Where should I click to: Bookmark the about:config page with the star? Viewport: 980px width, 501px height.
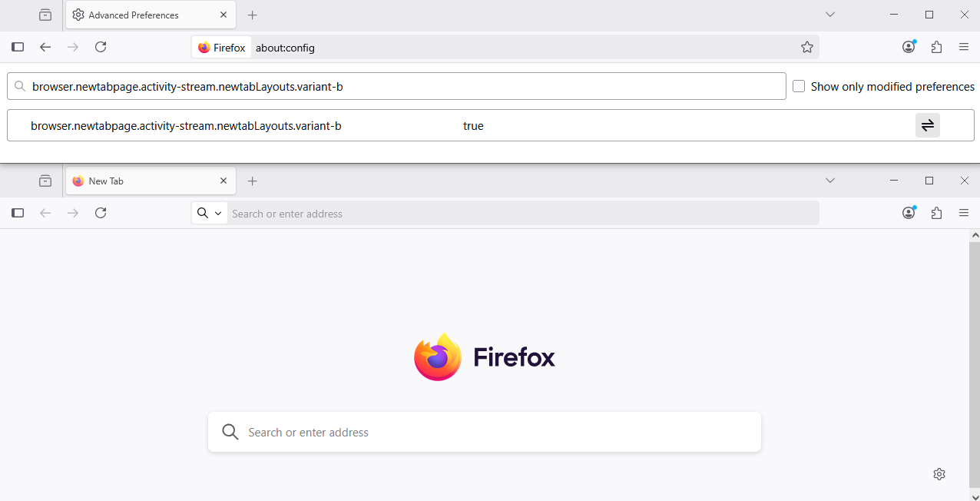pyautogui.click(x=807, y=48)
